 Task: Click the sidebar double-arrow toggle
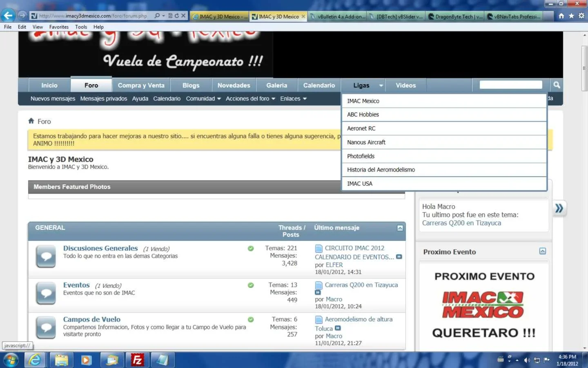coord(559,208)
